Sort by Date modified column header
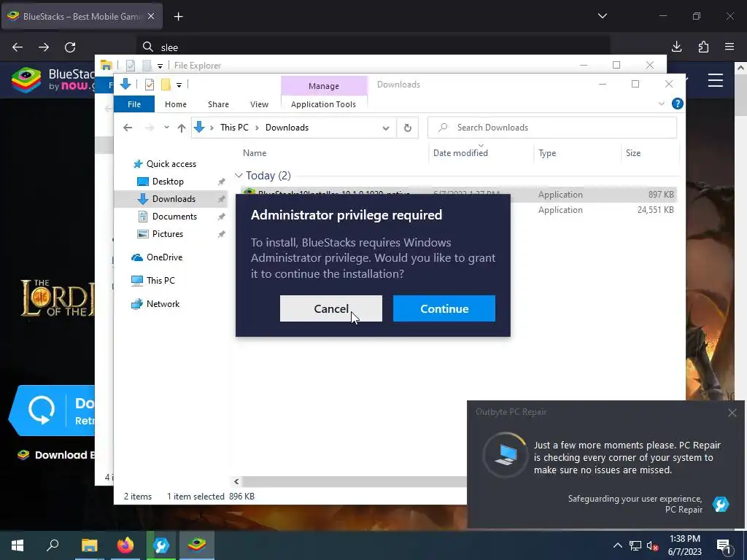The image size is (747, 560). pyautogui.click(x=460, y=153)
